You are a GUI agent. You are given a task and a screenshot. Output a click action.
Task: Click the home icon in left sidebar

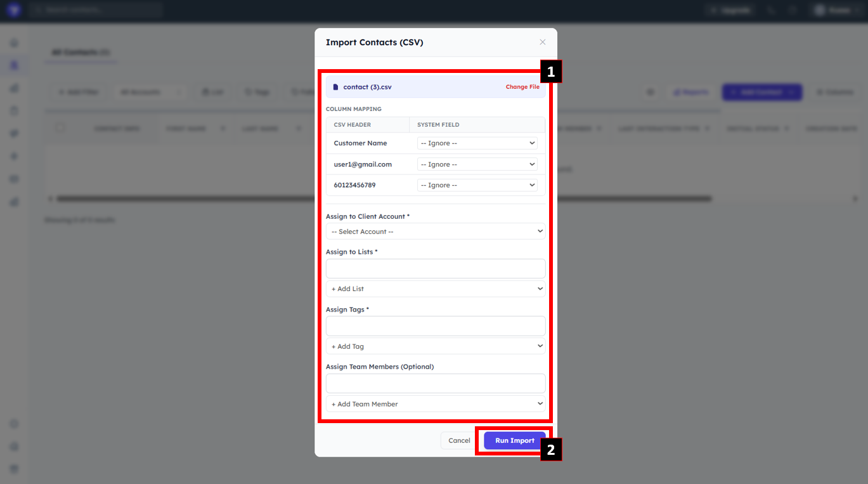coord(14,43)
